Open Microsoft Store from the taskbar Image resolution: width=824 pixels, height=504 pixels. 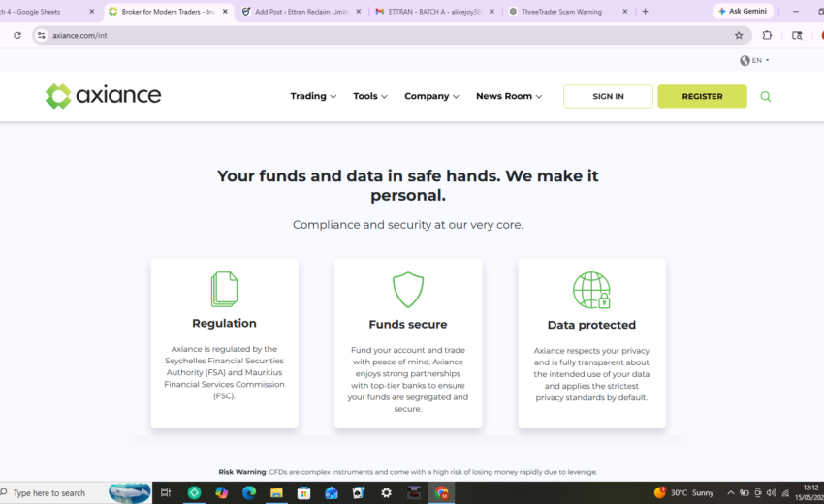coord(303,493)
